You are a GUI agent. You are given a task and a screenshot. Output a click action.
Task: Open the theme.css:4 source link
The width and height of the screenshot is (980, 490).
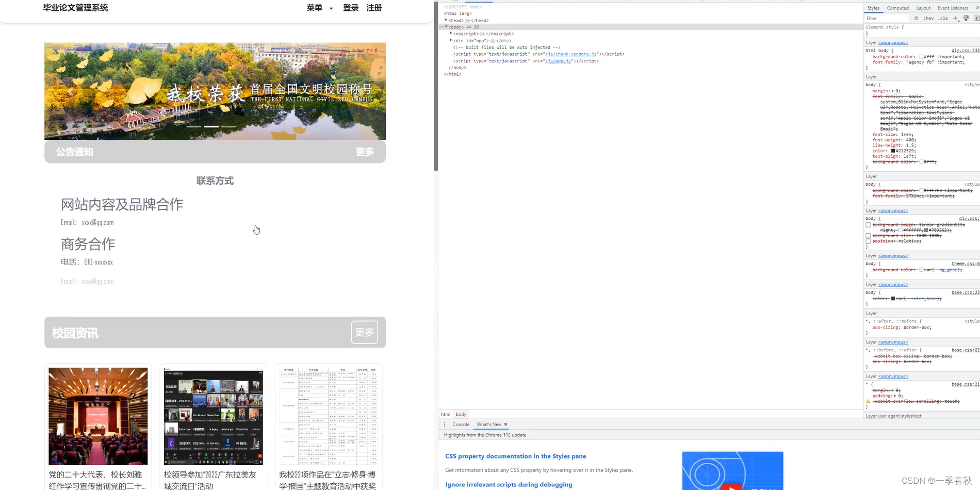[x=966, y=264]
